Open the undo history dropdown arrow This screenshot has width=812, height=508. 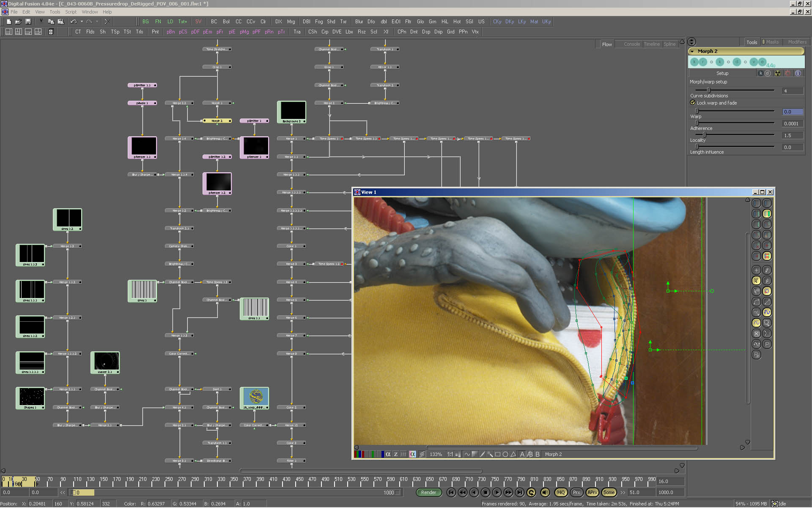click(82, 22)
